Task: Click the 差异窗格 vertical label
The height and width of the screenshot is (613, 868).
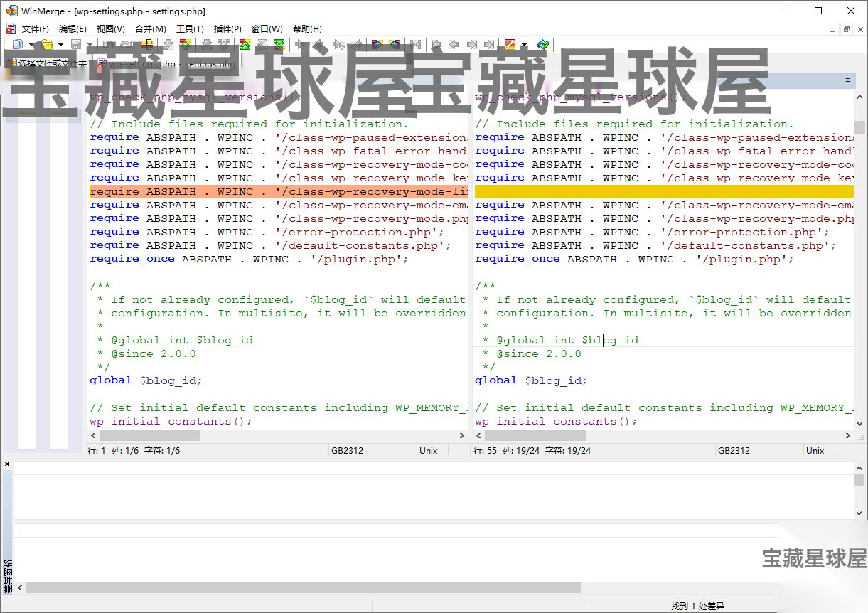Action: (x=7, y=577)
